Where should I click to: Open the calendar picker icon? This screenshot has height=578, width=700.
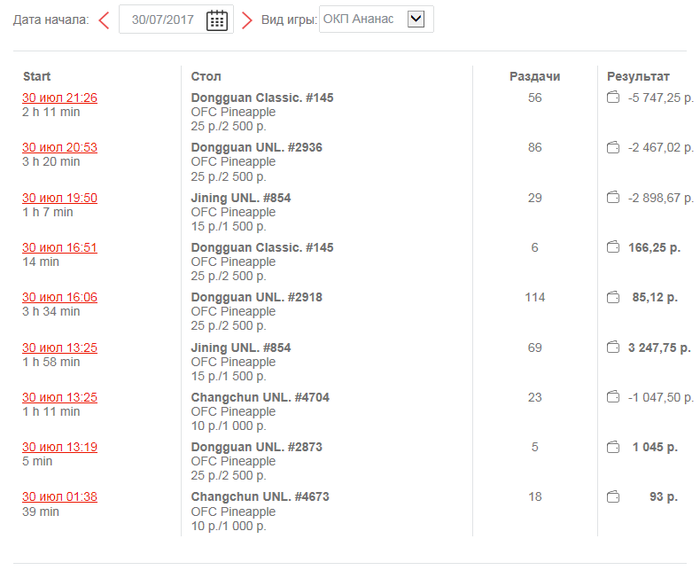pos(217,20)
